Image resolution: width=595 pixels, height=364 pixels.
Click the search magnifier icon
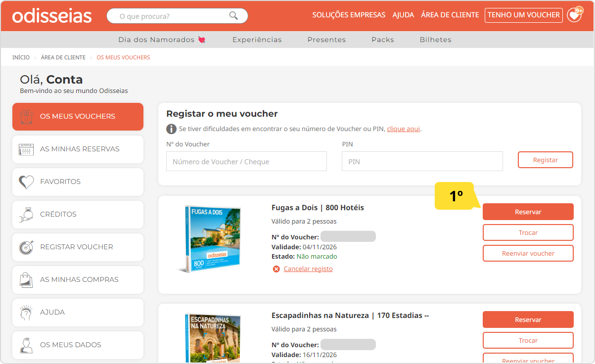coord(234,16)
